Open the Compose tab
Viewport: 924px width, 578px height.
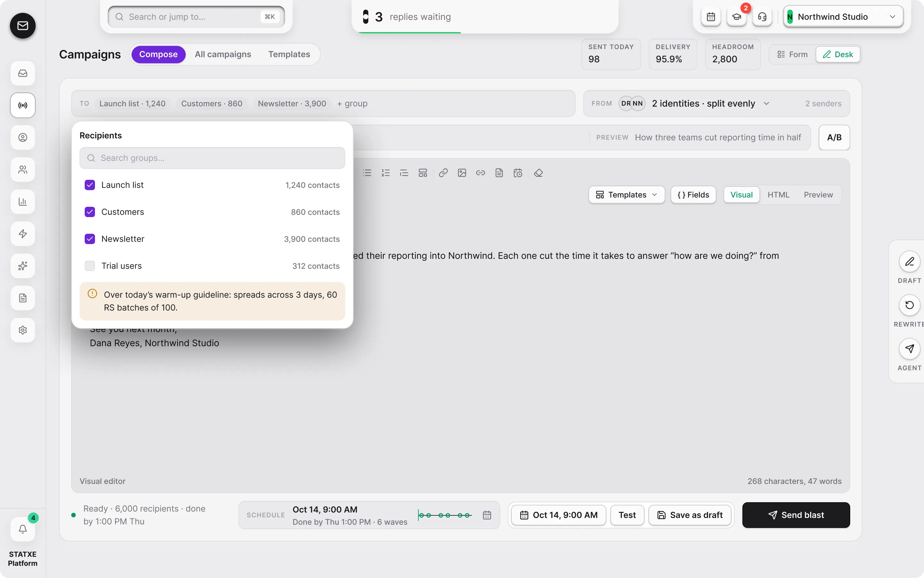tap(158, 54)
